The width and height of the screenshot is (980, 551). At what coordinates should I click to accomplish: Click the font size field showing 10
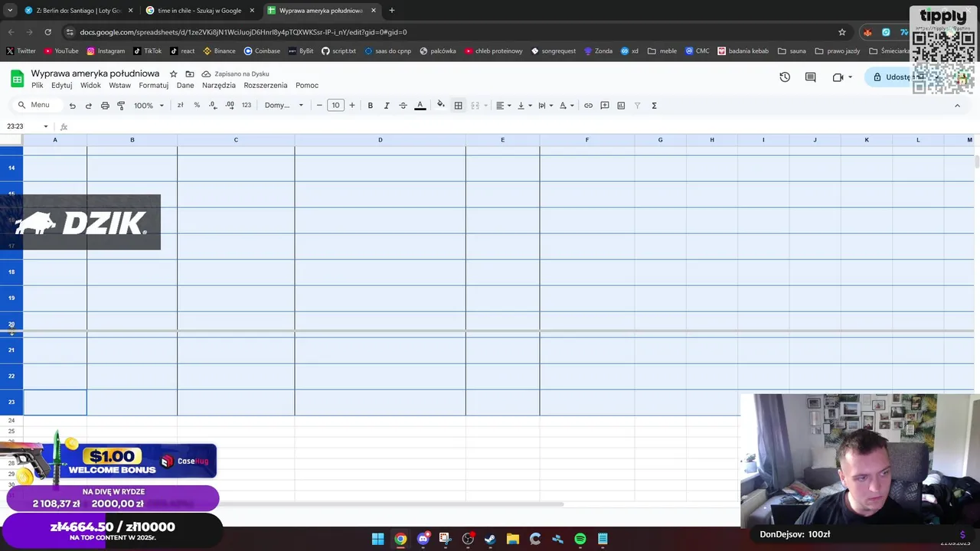tap(335, 106)
